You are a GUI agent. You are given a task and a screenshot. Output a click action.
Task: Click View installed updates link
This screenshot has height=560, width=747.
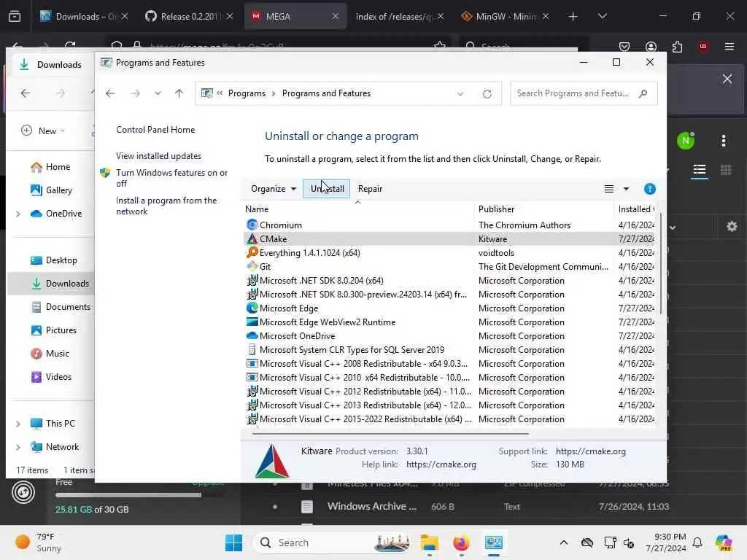158,156
